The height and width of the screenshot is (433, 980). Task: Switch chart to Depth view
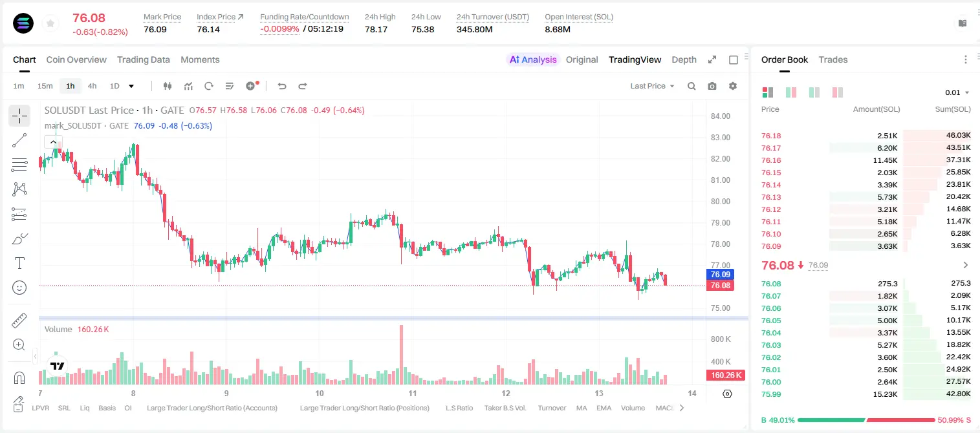point(684,59)
